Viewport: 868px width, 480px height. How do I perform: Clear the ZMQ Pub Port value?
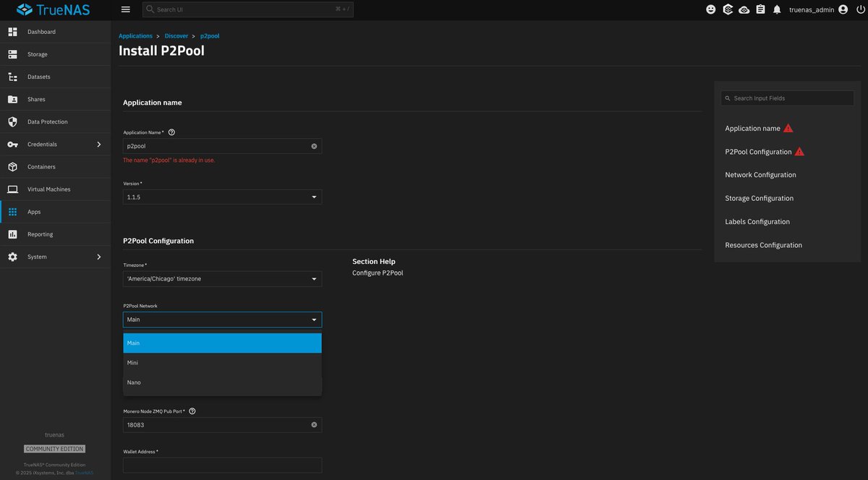(314, 425)
